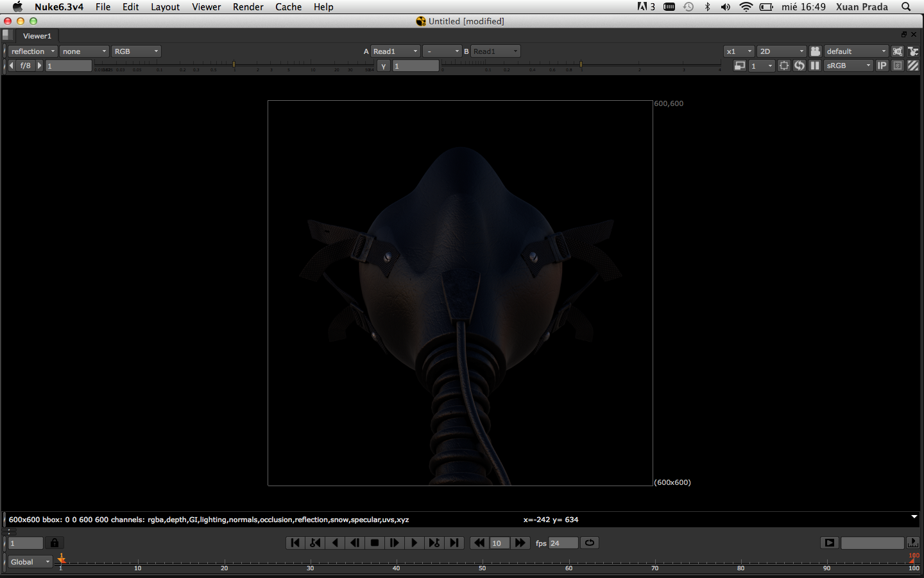This screenshot has width=924, height=578.
Task: Switch to the Viewer1 tab
Action: (37, 36)
